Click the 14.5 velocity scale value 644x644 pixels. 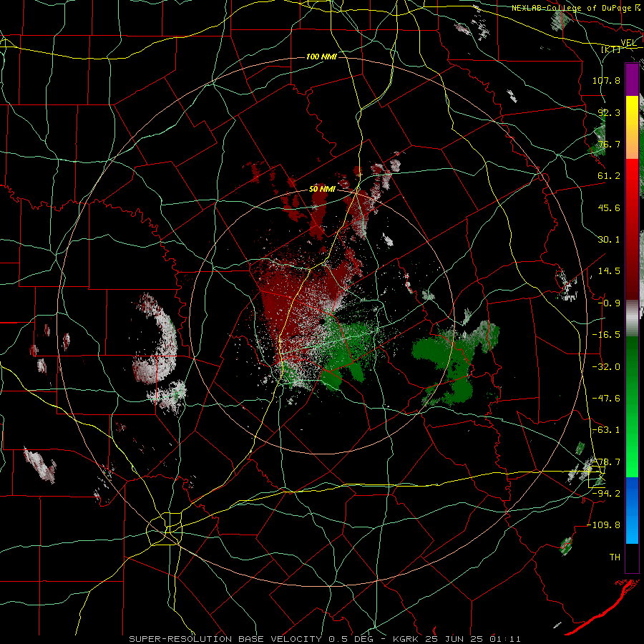[609, 271]
